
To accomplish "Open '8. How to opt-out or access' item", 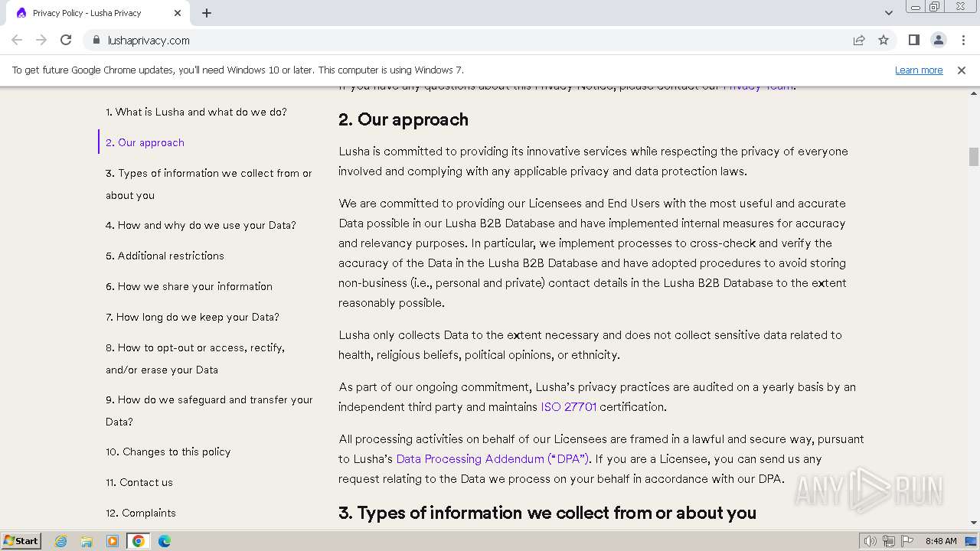I will (195, 358).
